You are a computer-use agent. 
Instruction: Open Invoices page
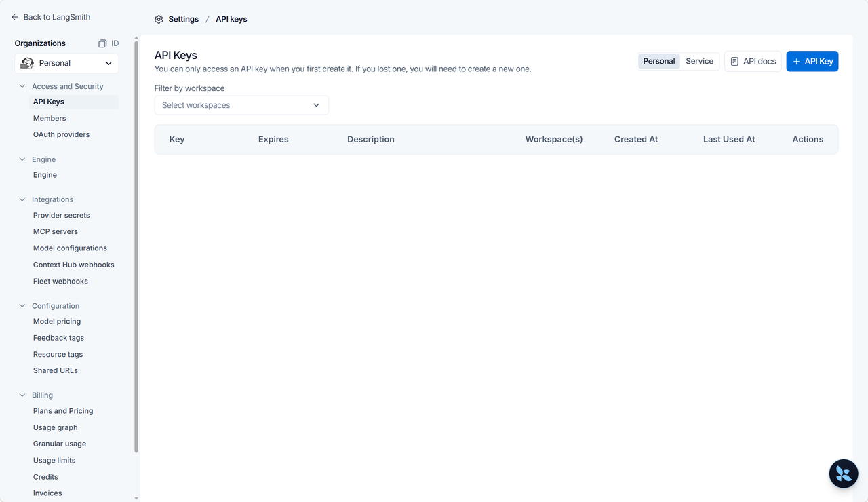tap(47, 493)
